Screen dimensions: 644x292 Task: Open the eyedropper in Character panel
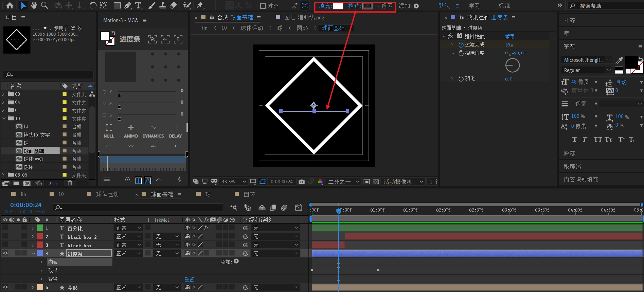pos(619,60)
